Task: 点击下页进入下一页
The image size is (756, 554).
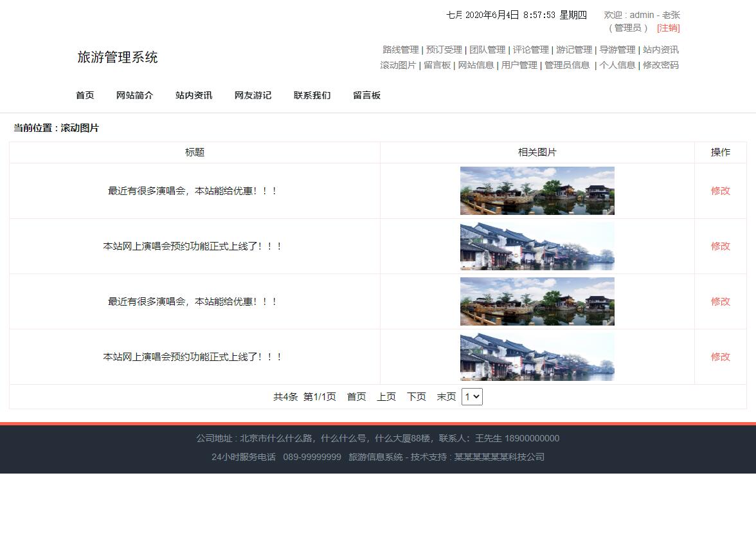Action: coord(416,397)
